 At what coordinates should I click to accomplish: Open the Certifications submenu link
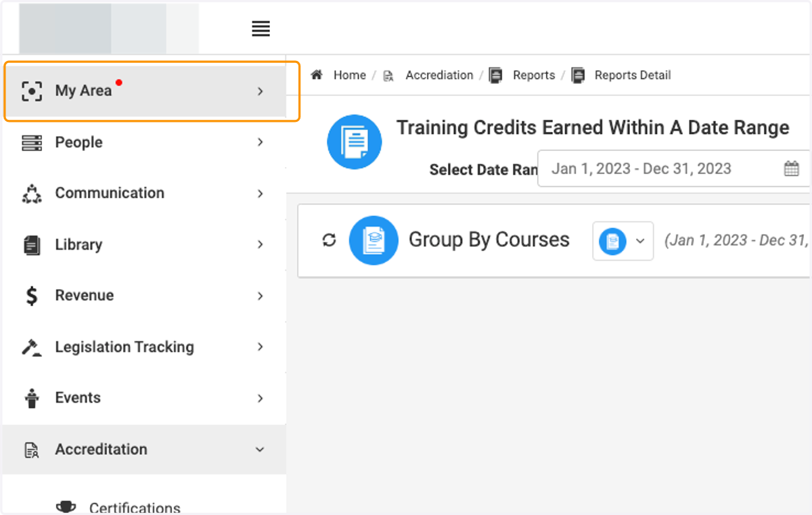[x=135, y=507]
